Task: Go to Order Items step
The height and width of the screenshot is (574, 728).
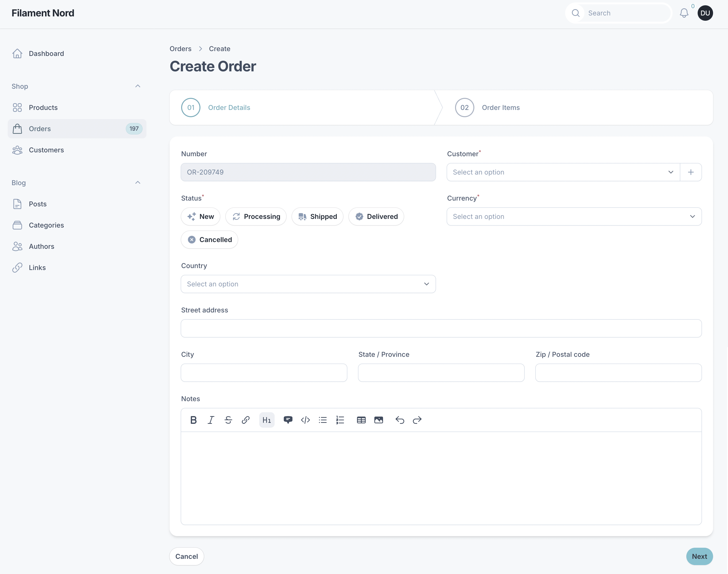Action: coord(500,108)
